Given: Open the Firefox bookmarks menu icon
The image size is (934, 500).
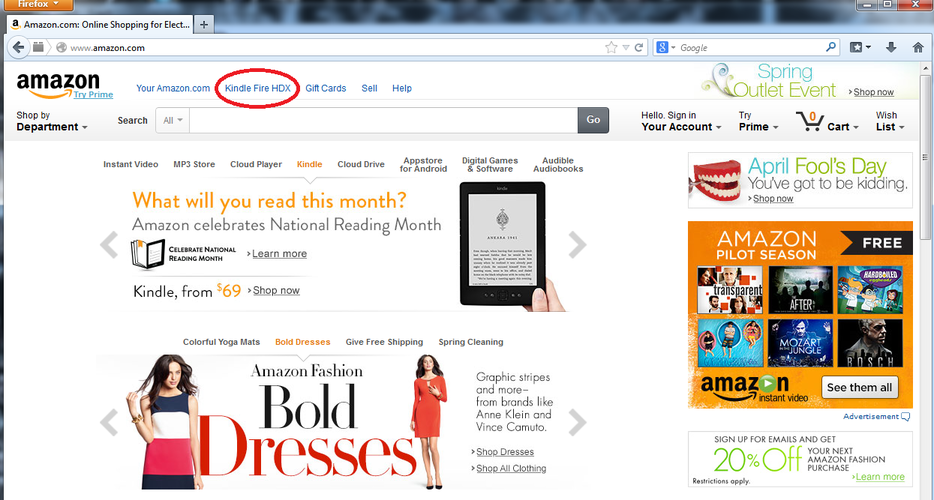Looking at the screenshot, I should click(x=860, y=48).
